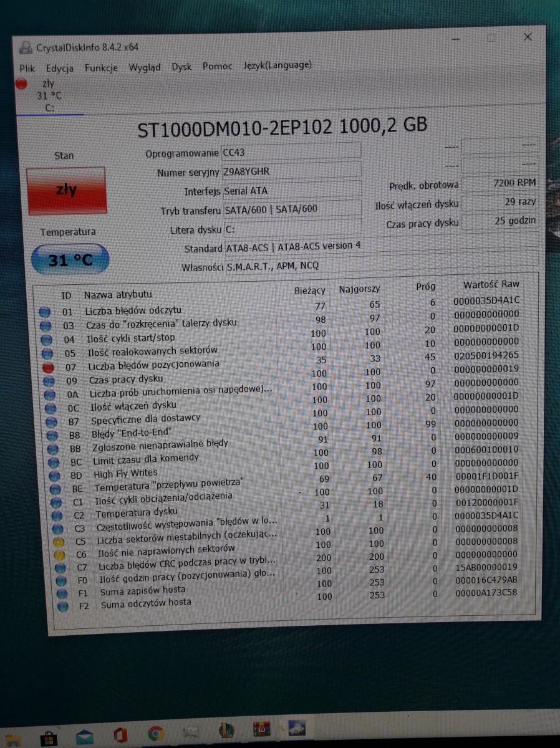Image resolution: width=560 pixels, height=748 pixels.
Task: Click the 'Bieżący' column header
Action: [x=310, y=290]
